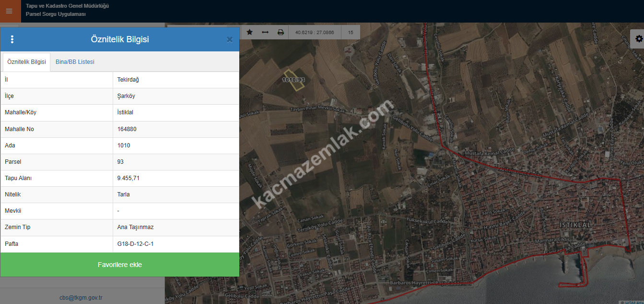Screen dimensions: 644x304
Task: Click the printer icon to print map
Action: coord(281,32)
